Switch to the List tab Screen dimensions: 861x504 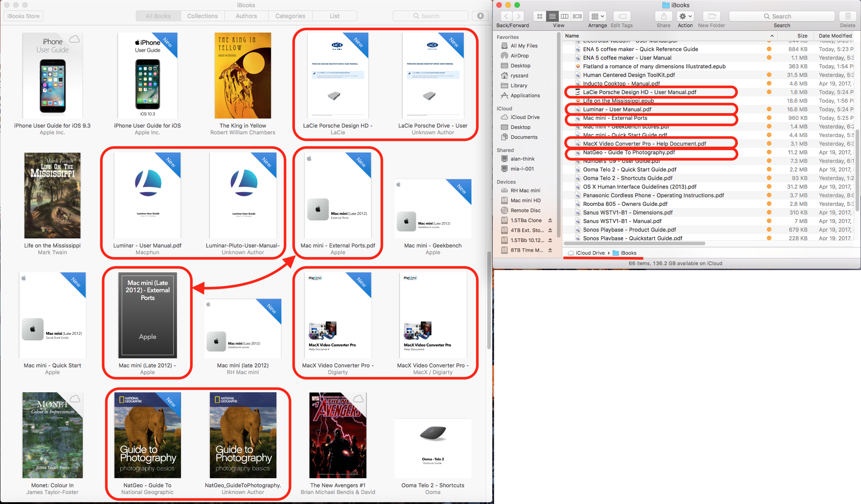coord(335,16)
